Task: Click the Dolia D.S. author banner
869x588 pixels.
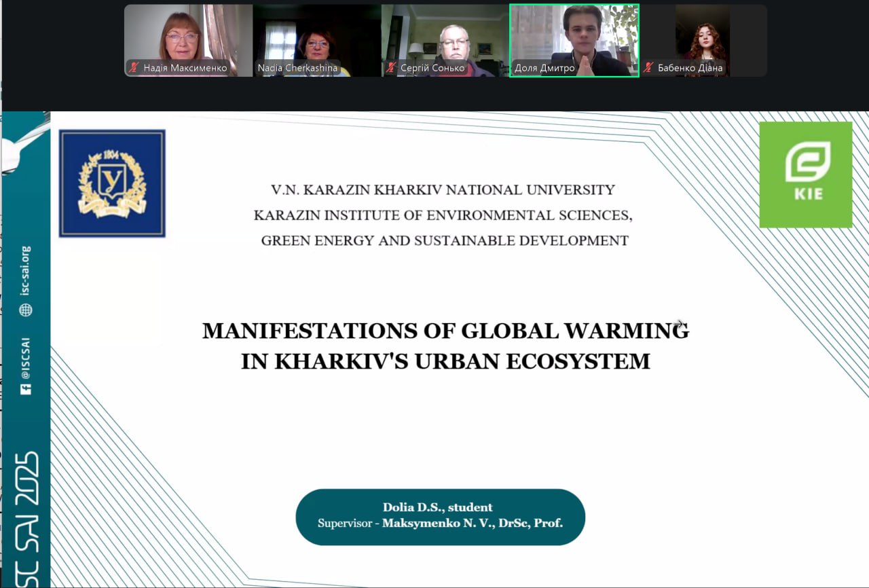Action: 440,516
